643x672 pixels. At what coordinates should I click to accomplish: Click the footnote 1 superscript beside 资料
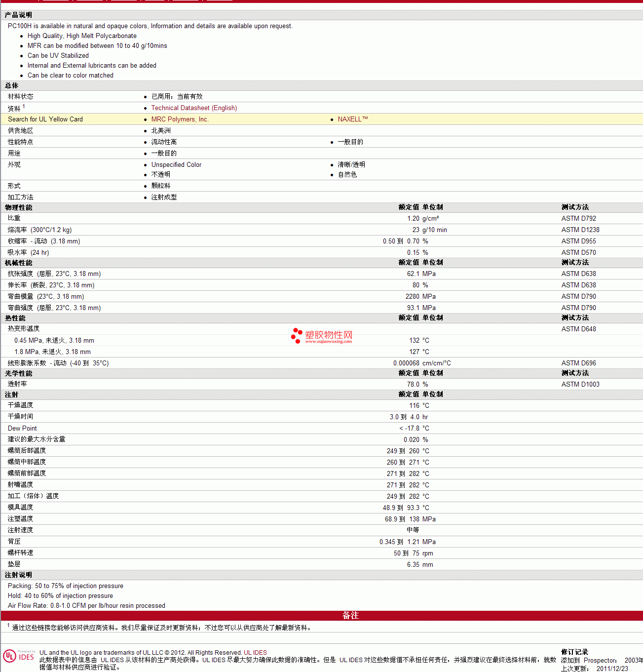[x=24, y=106]
